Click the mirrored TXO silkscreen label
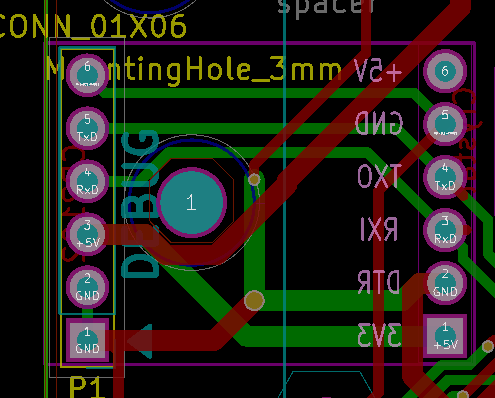Image resolution: width=495 pixels, height=398 pixels. pos(379,176)
